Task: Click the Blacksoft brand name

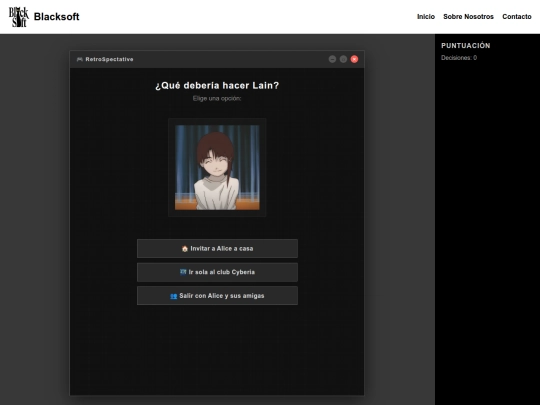Action: pyautogui.click(x=56, y=17)
